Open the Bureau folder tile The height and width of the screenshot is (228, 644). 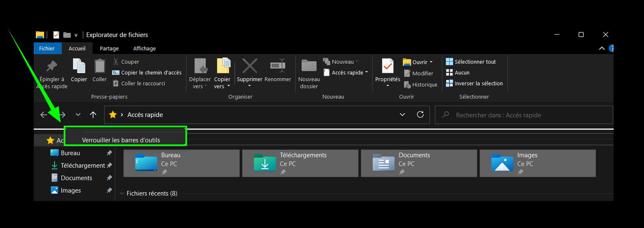tap(182, 164)
